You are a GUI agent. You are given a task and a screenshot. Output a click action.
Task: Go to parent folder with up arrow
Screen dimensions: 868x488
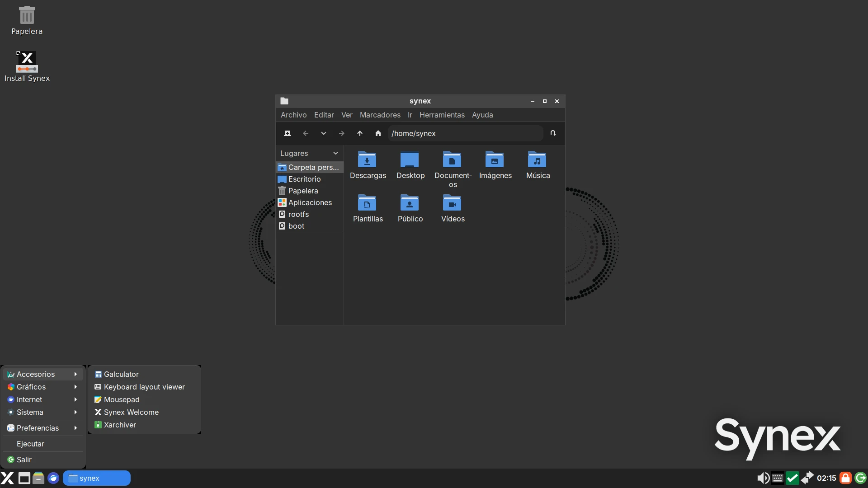tap(360, 133)
